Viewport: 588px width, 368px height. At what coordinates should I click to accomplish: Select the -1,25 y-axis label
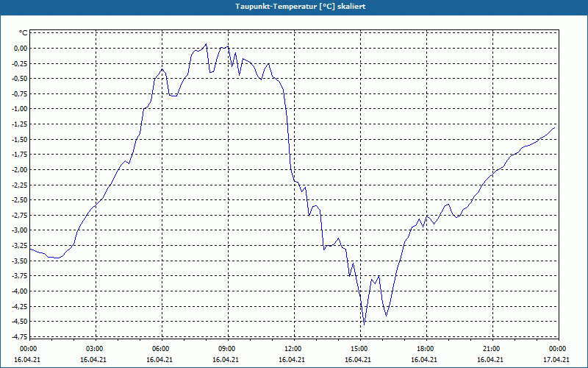(20, 124)
